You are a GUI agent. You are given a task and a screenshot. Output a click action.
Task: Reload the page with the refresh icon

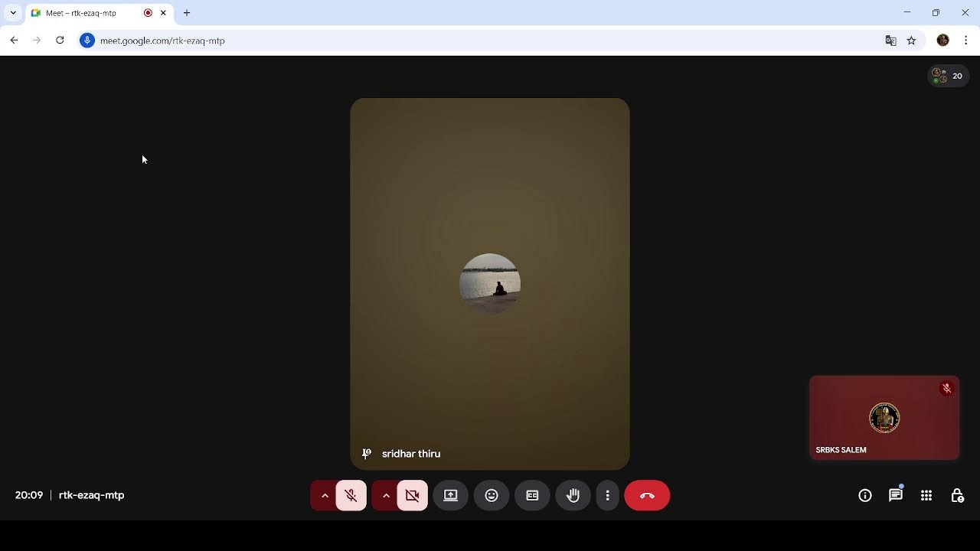(60, 41)
